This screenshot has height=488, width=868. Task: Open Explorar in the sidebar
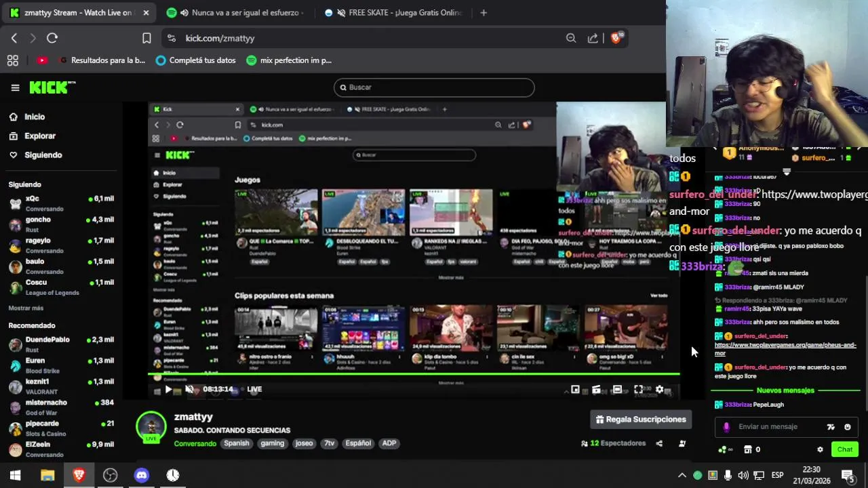coord(40,136)
